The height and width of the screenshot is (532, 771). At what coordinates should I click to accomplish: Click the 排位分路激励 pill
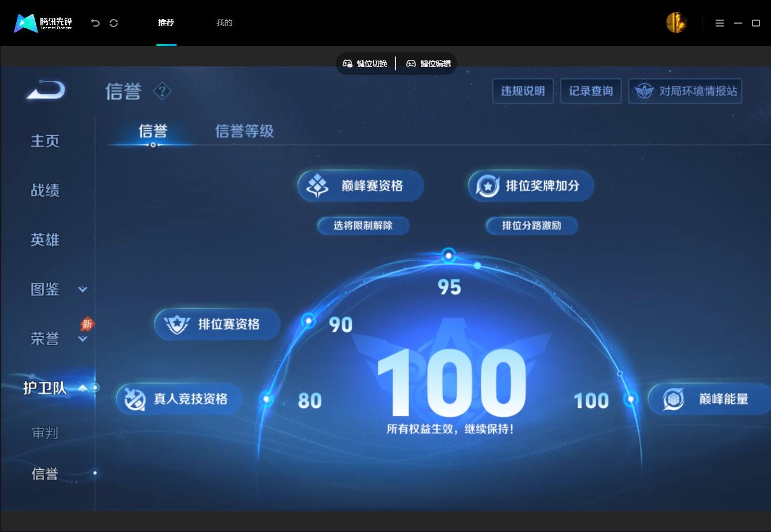coord(532,226)
